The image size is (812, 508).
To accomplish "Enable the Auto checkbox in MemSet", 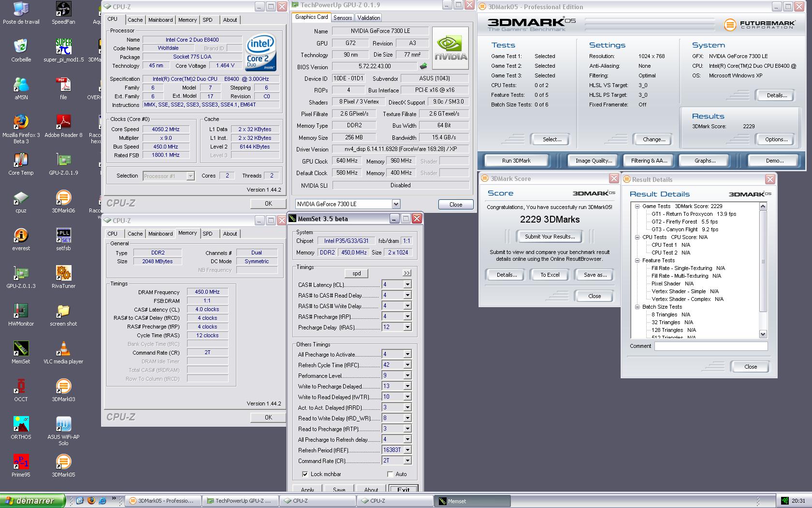I will click(390, 474).
